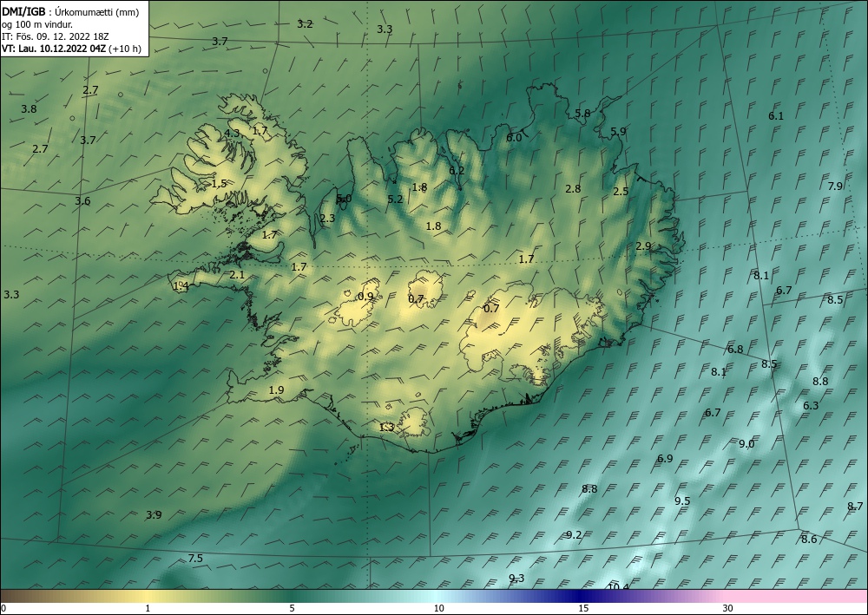
Task: Select the 9.3 map value
Action: (516, 579)
